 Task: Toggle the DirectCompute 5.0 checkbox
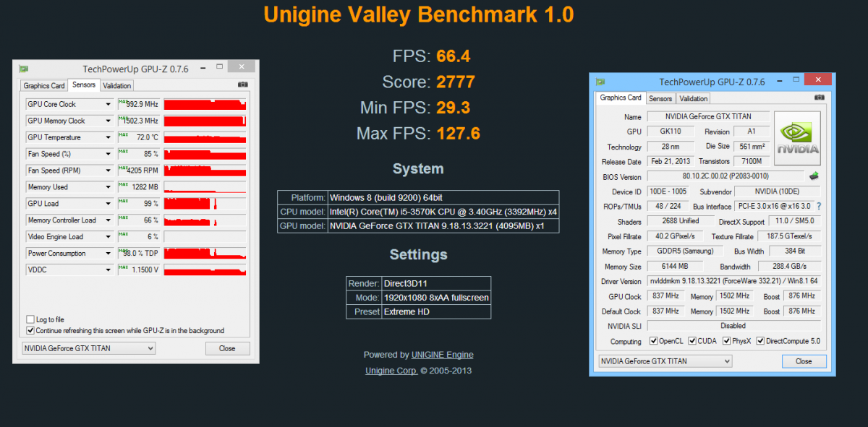(x=760, y=341)
